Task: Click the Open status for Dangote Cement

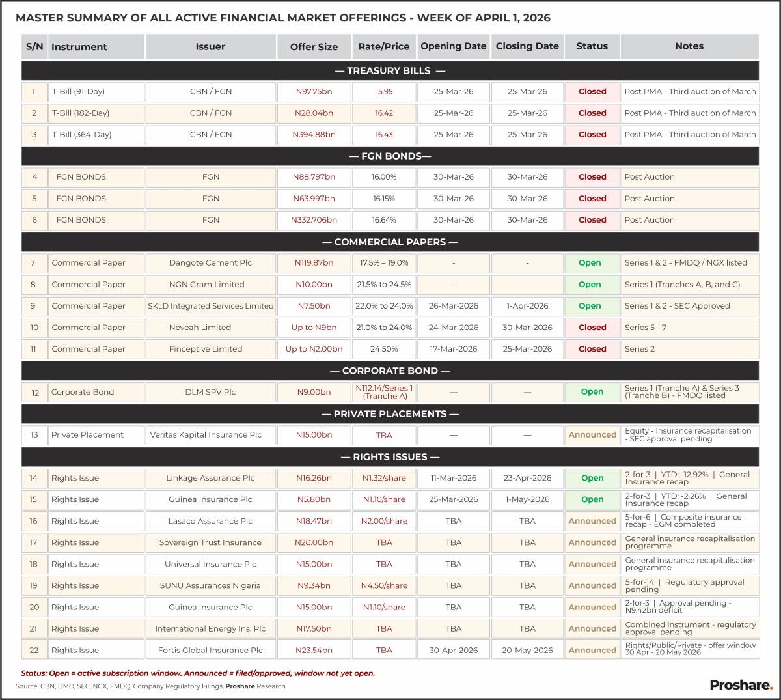Action: tap(592, 263)
